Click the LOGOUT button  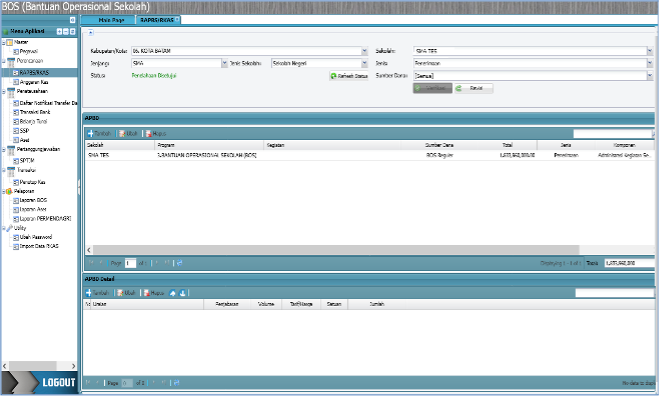click(x=40, y=383)
